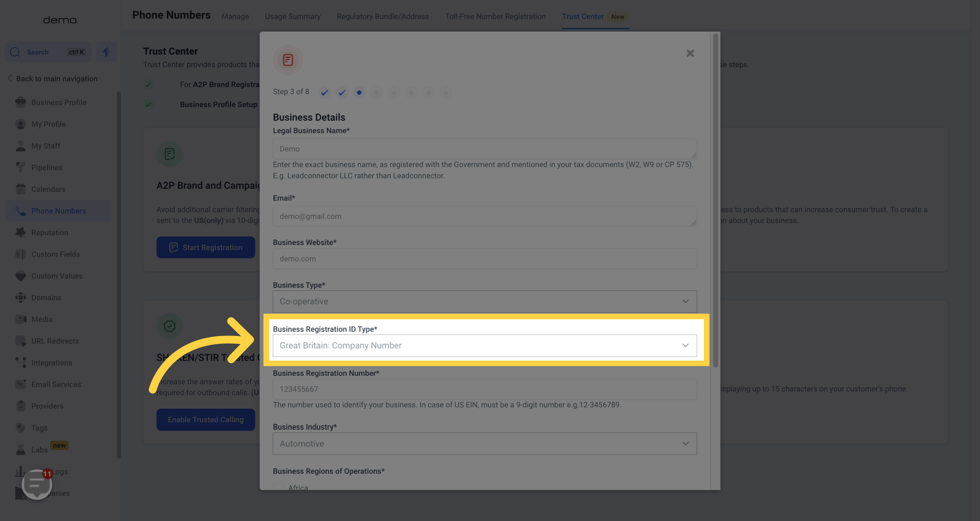Close the Business Details modal
The height and width of the screenshot is (521, 980).
pos(690,53)
